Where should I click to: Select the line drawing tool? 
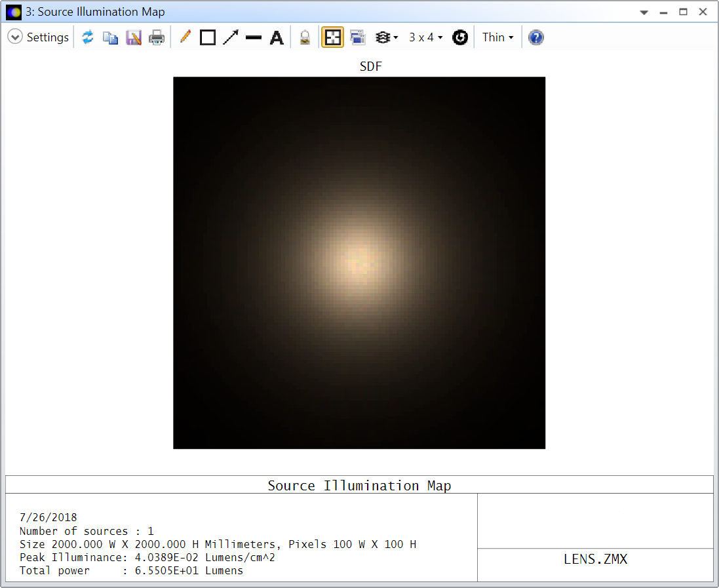click(254, 37)
